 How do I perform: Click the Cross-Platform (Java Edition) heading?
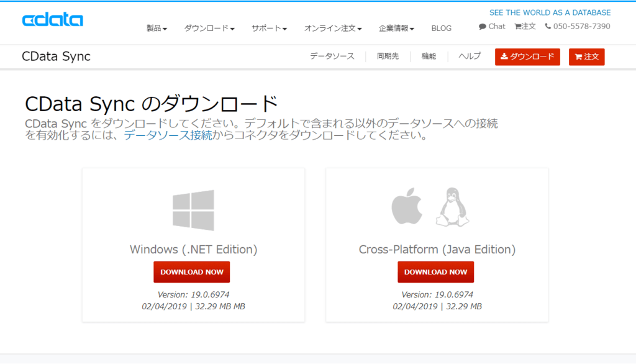click(x=437, y=249)
